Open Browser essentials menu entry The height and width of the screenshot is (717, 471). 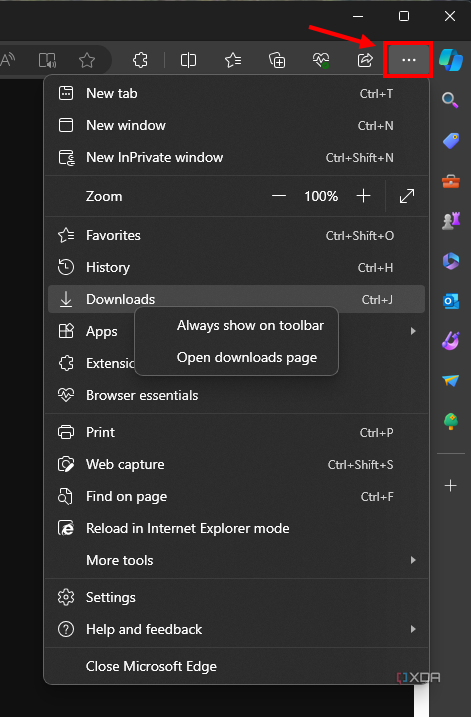pos(236,396)
